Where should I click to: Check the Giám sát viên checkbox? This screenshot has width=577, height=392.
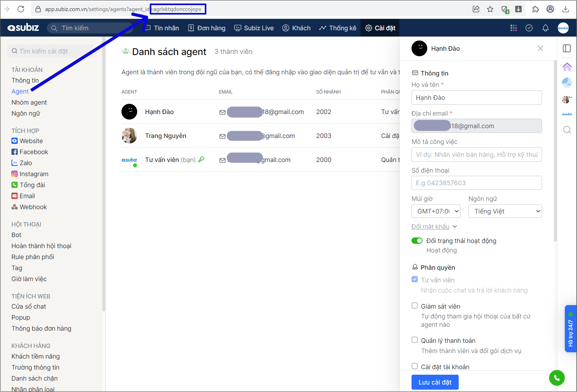tap(415, 306)
